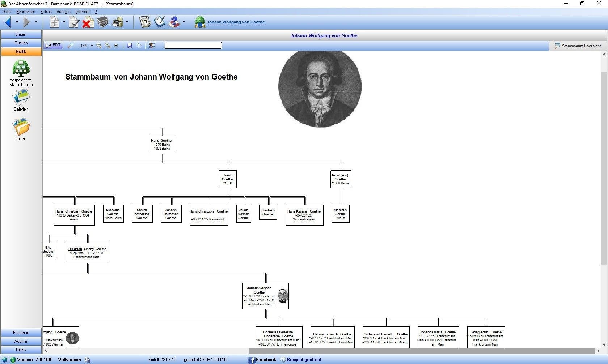
Task: Click the printer icon
Action: [x=118, y=22]
